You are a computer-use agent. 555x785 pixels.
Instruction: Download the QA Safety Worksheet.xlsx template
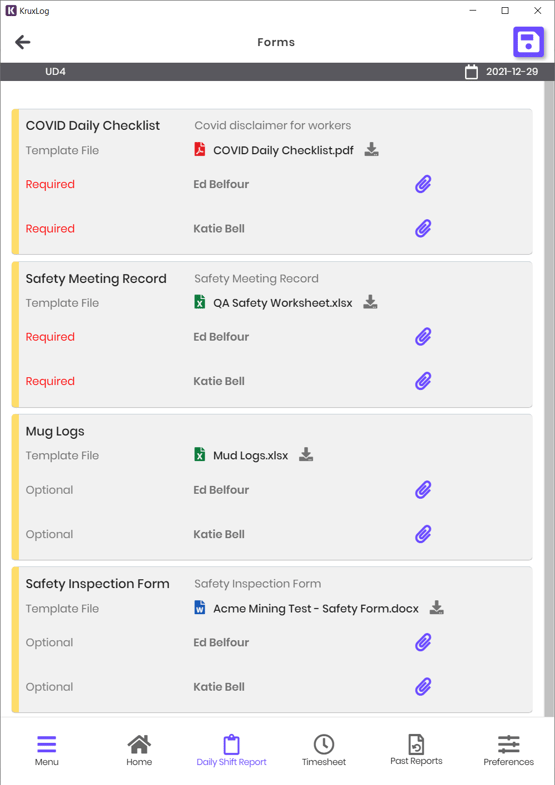(x=370, y=302)
